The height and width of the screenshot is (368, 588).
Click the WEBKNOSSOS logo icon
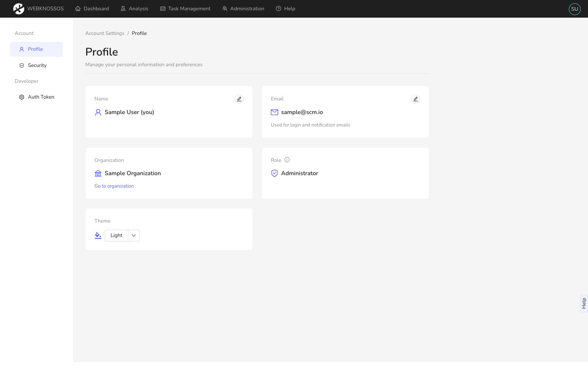(x=18, y=8)
